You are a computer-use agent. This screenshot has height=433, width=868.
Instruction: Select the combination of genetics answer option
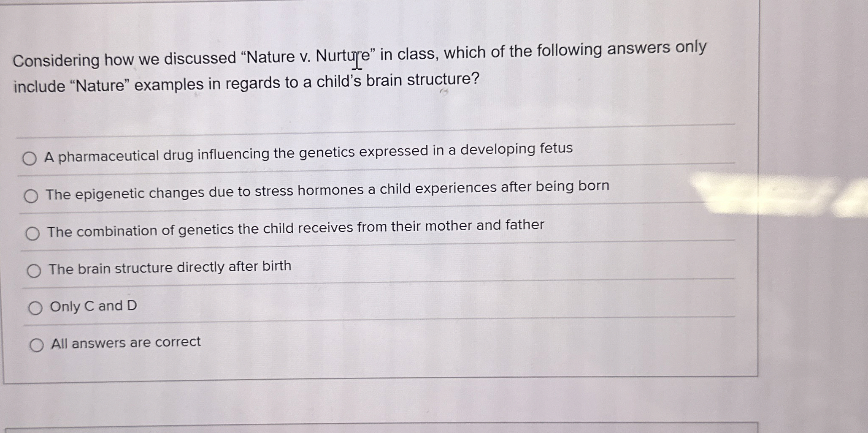click(33, 233)
